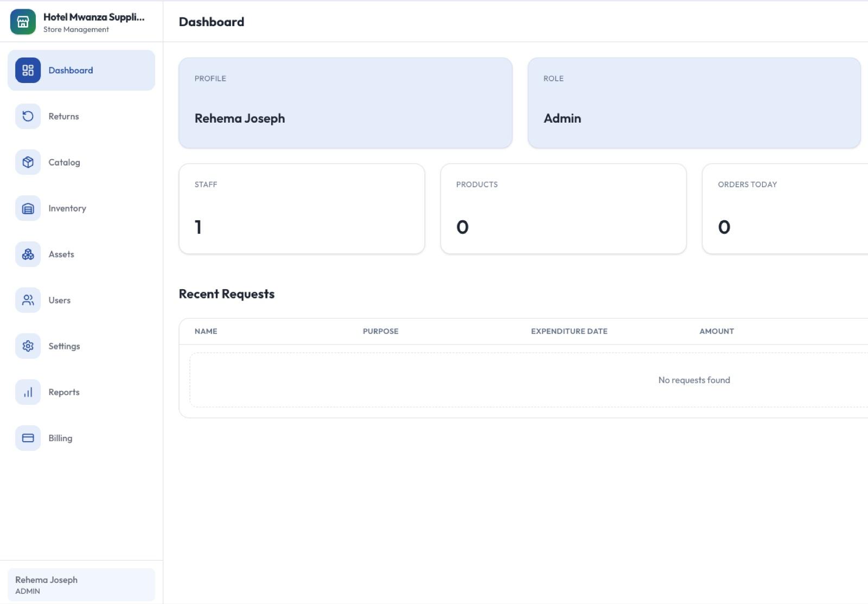This screenshot has width=868, height=604.
Task: Click the Catalog box icon
Action: pos(28,162)
